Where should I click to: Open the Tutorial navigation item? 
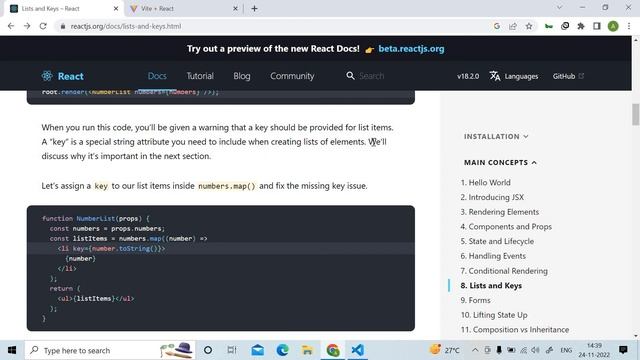tap(200, 76)
